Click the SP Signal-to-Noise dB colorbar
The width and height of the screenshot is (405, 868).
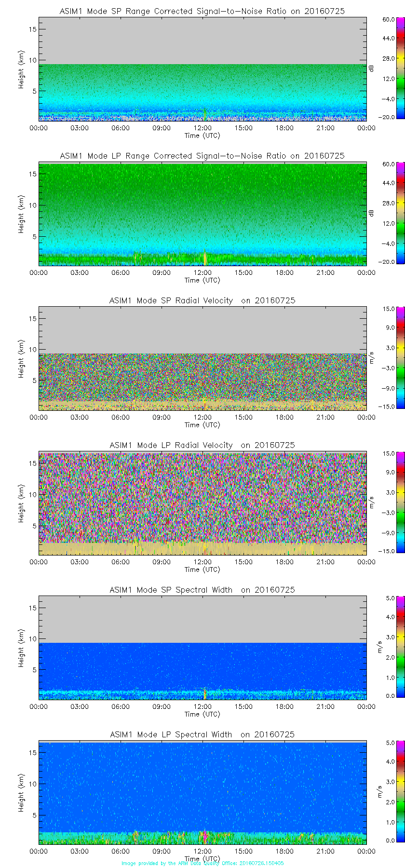pyautogui.click(x=400, y=68)
